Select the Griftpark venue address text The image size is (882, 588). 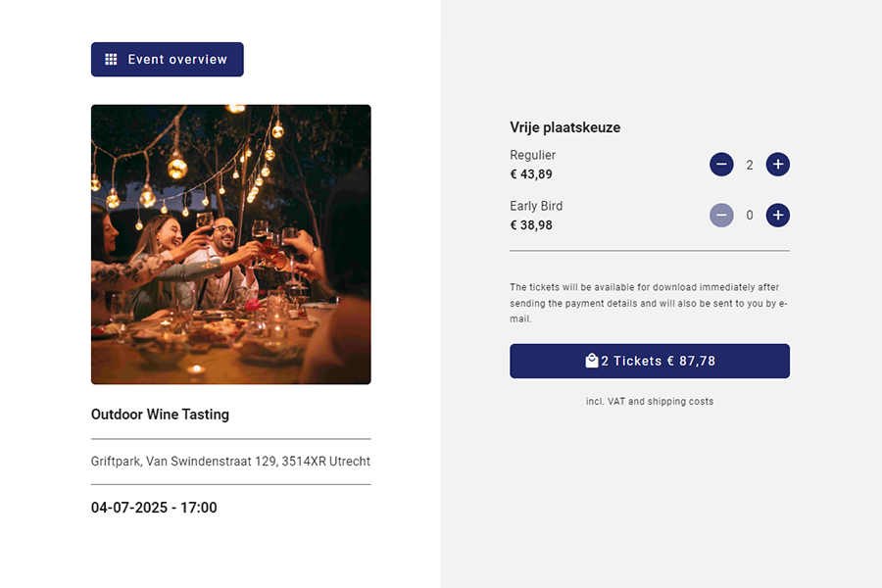pos(230,462)
